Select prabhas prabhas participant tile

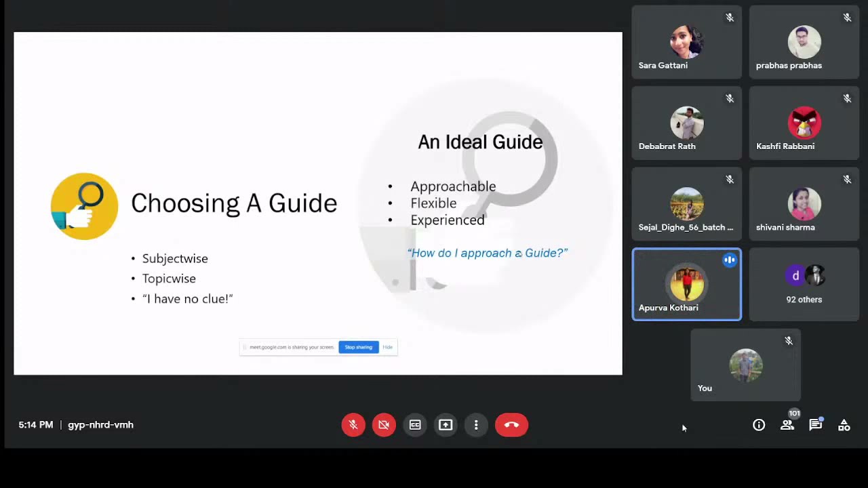tap(804, 42)
